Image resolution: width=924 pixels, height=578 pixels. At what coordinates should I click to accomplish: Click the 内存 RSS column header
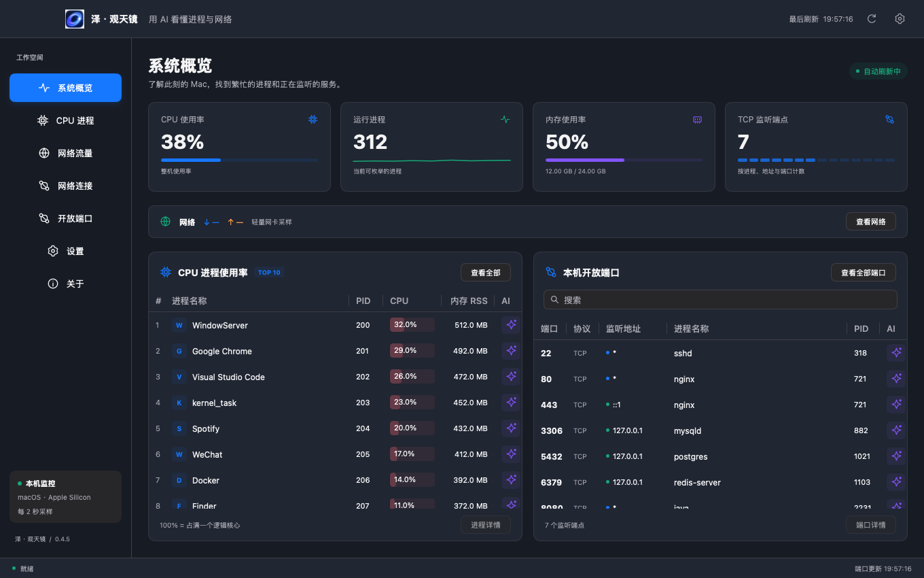pyautogui.click(x=469, y=301)
